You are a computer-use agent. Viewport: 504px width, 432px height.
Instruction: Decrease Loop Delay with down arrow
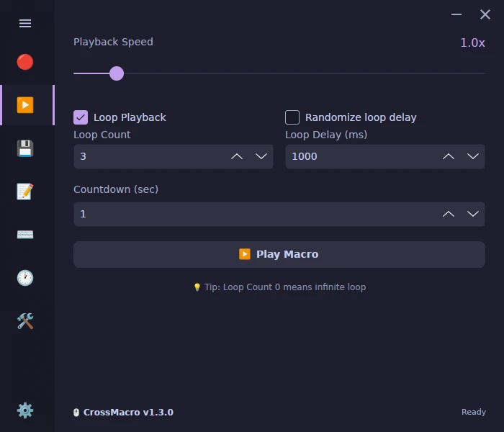[x=473, y=156]
